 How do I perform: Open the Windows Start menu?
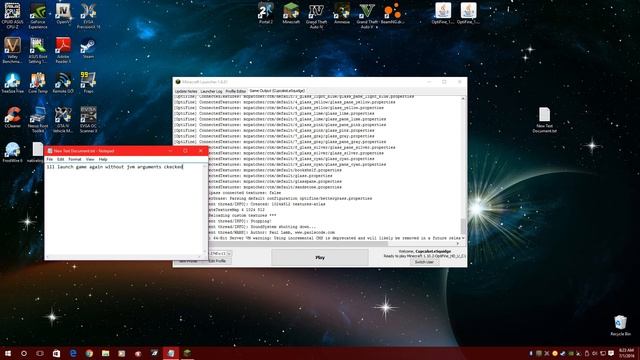(8, 353)
